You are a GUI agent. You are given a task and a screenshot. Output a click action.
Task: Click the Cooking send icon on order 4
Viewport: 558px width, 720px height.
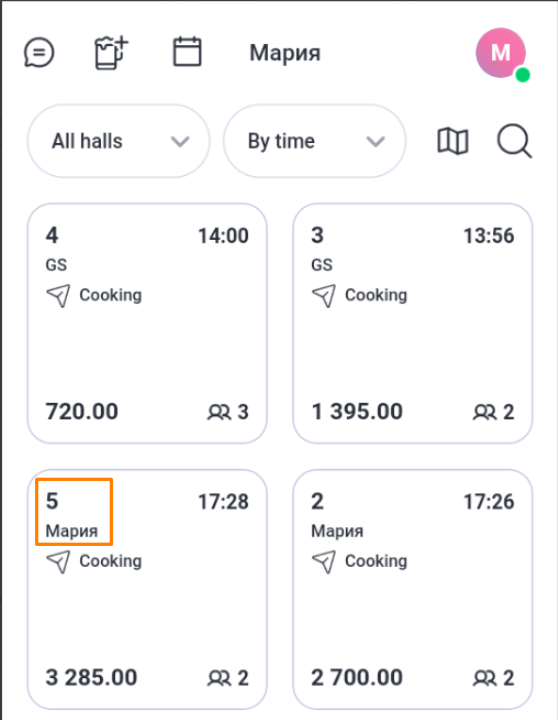click(x=58, y=295)
